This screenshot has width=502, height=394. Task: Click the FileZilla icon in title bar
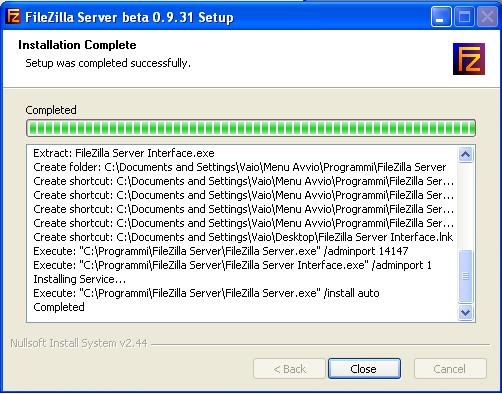(x=14, y=16)
